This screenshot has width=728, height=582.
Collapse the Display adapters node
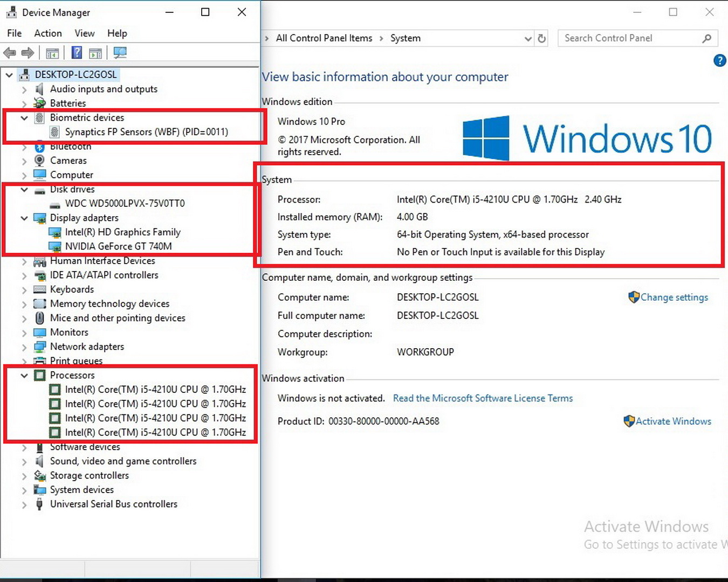tap(24, 218)
